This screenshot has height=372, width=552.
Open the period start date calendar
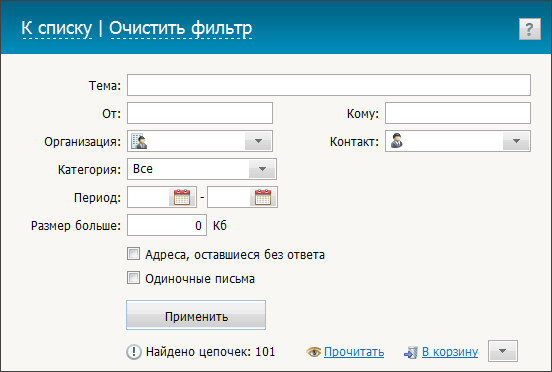click(182, 197)
